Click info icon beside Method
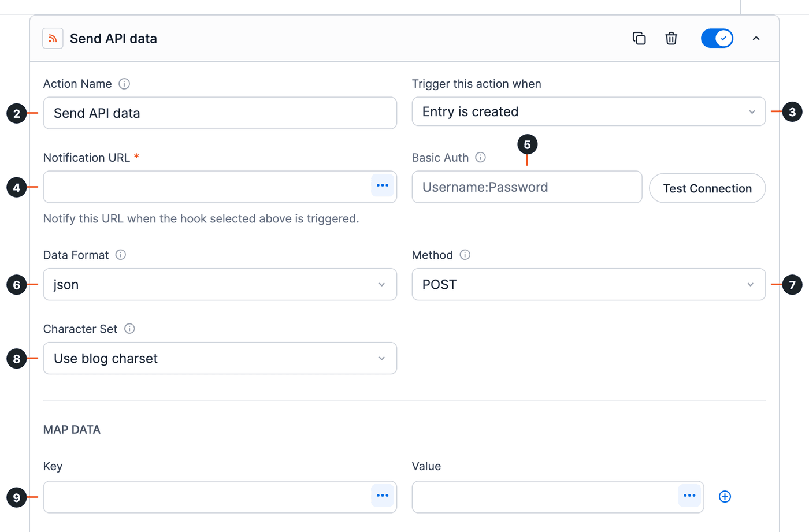The height and width of the screenshot is (532, 809). click(465, 255)
